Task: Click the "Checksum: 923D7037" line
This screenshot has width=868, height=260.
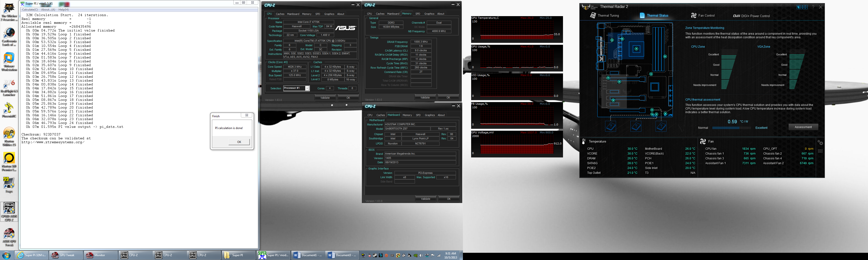Action: (x=41, y=135)
